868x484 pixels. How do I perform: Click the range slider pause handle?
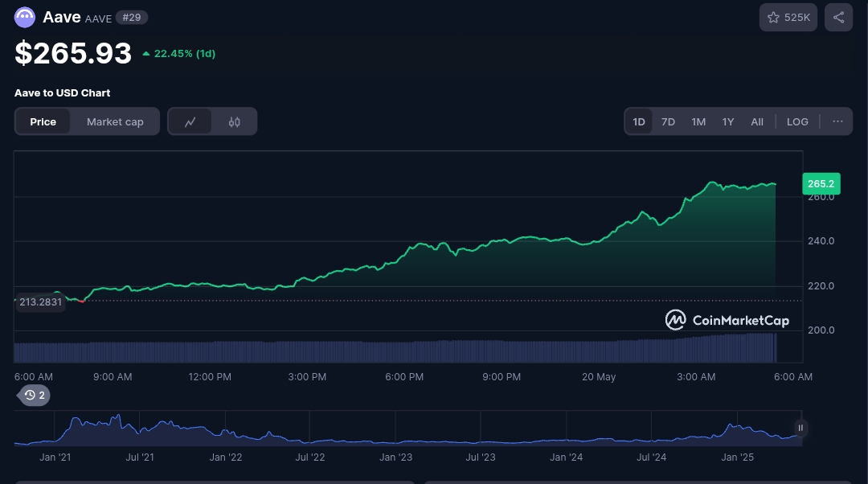coord(800,428)
